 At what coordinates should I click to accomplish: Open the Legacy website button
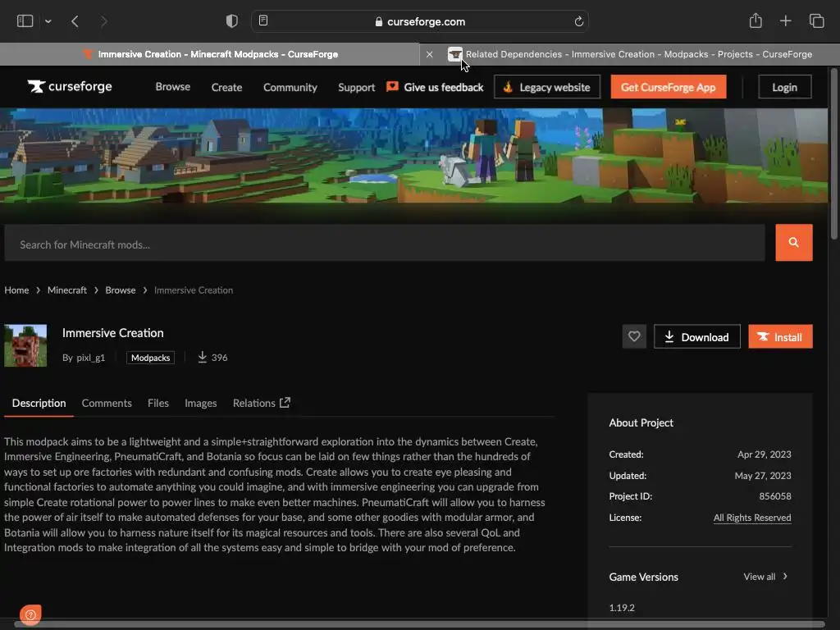click(547, 87)
